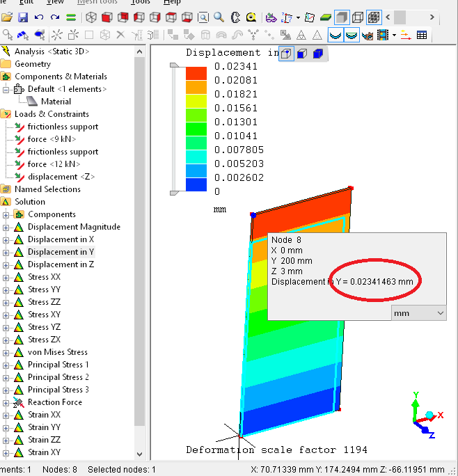Screen dimensions: 458x476
Task: Open the Help menu
Action: [x=172, y=2]
